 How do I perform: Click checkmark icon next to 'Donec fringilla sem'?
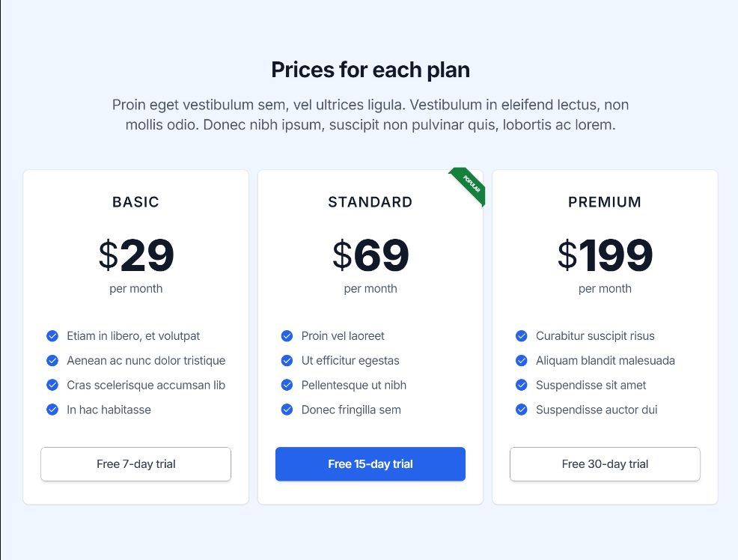(x=287, y=410)
